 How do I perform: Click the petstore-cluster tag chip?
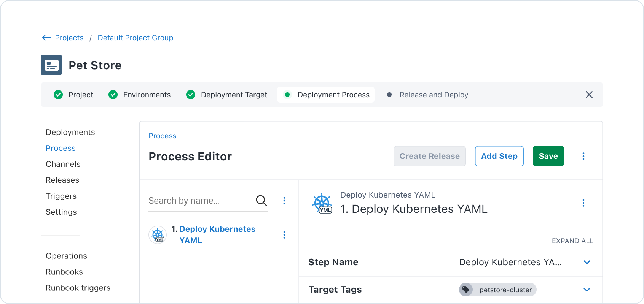click(497, 290)
